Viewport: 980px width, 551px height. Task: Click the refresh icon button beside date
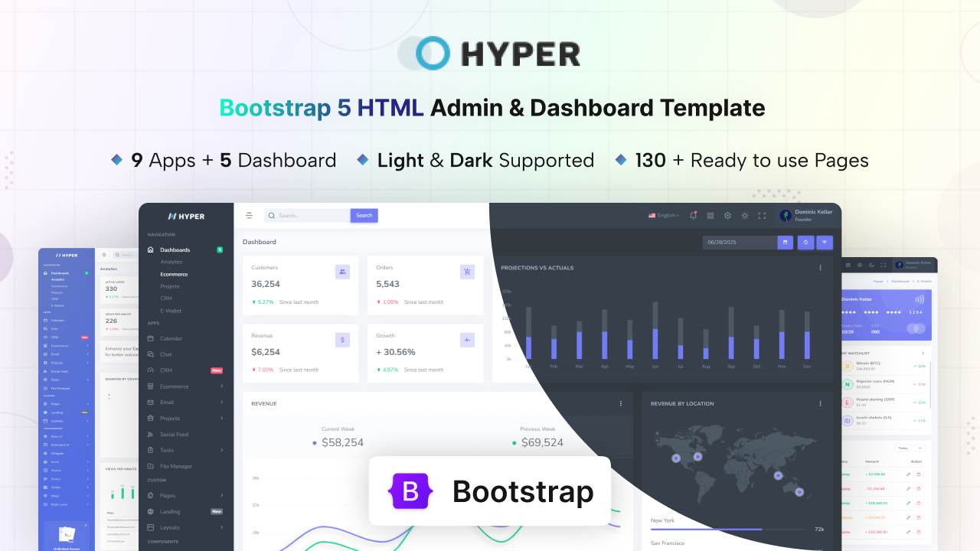point(805,242)
